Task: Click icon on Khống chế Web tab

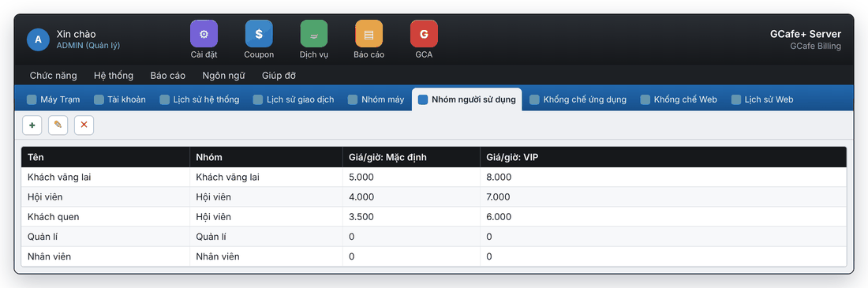Action: (x=645, y=99)
